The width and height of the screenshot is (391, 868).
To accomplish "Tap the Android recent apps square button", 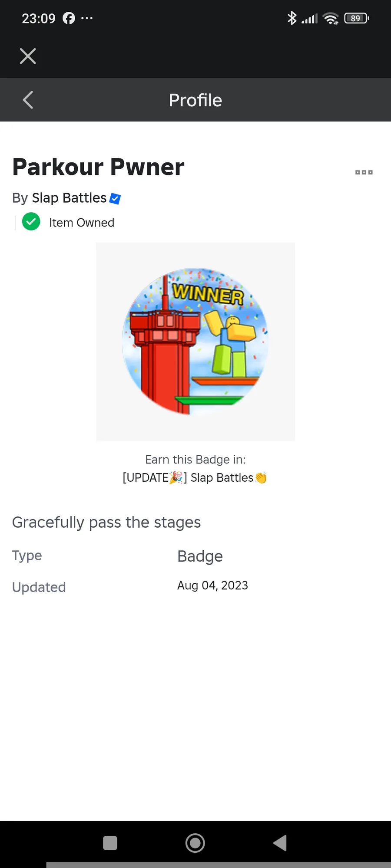I will (110, 843).
